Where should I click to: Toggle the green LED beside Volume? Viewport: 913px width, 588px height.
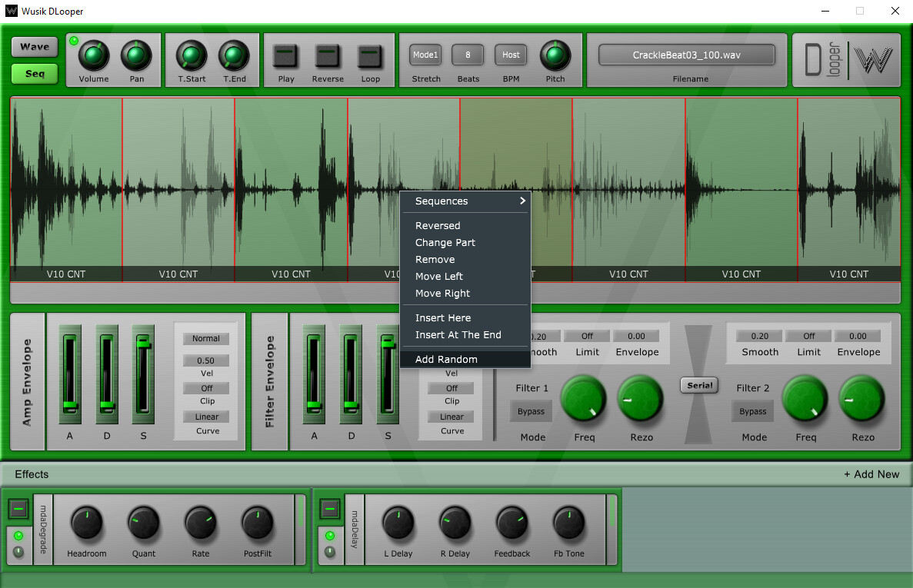(x=74, y=41)
